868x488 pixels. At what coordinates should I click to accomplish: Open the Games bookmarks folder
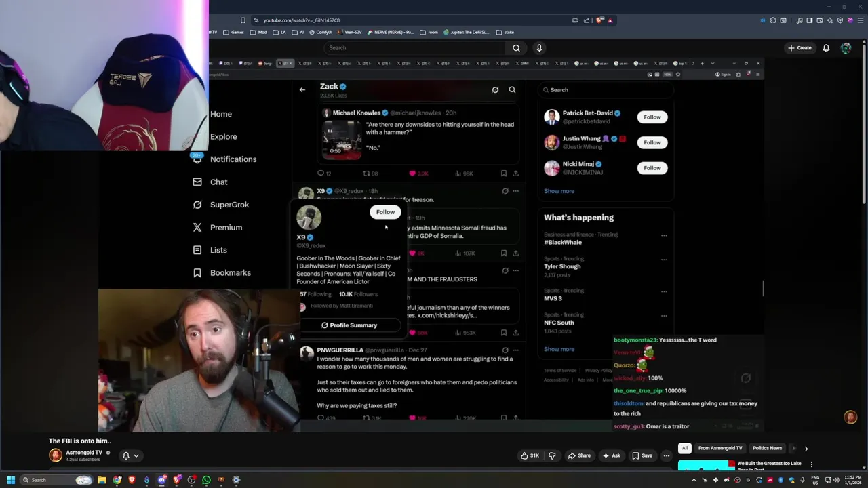pyautogui.click(x=233, y=32)
